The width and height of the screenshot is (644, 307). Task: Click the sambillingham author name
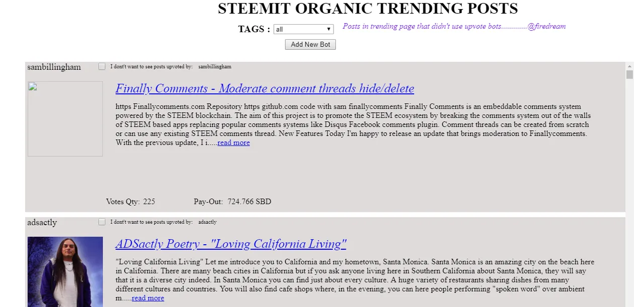coord(54,67)
